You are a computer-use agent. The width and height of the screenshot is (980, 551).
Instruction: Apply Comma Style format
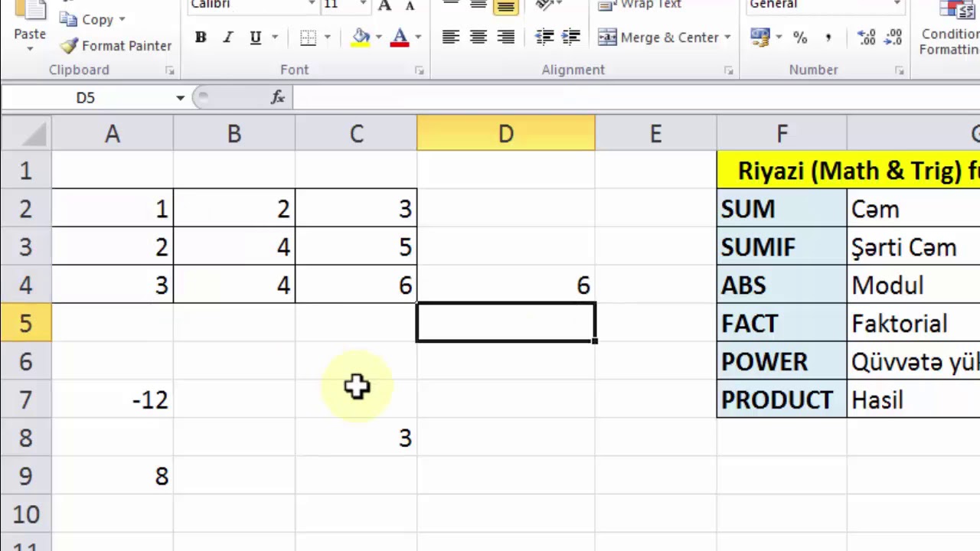pos(828,37)
